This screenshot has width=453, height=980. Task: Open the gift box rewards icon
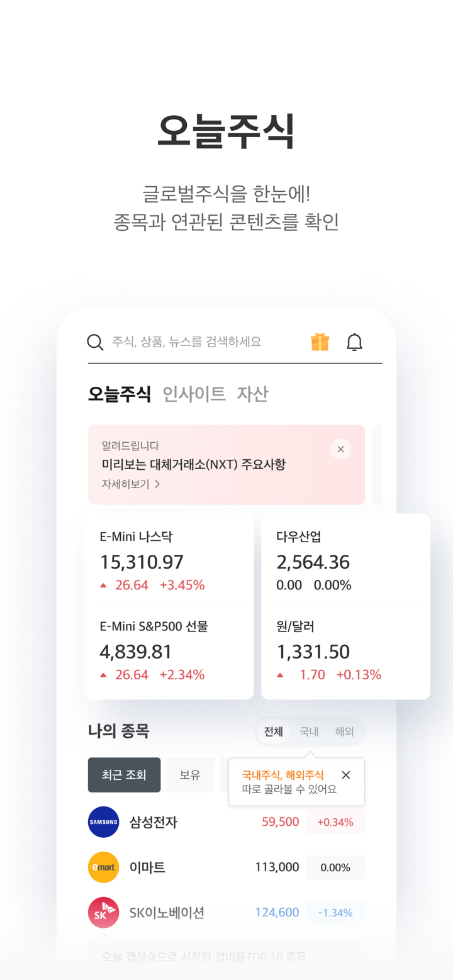pos(320,342)
